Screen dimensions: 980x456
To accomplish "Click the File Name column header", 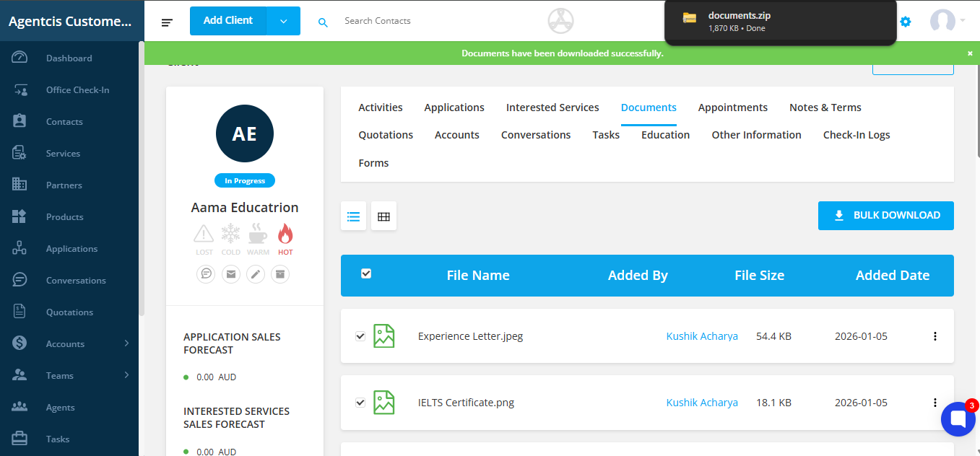I will click(478, 276).
